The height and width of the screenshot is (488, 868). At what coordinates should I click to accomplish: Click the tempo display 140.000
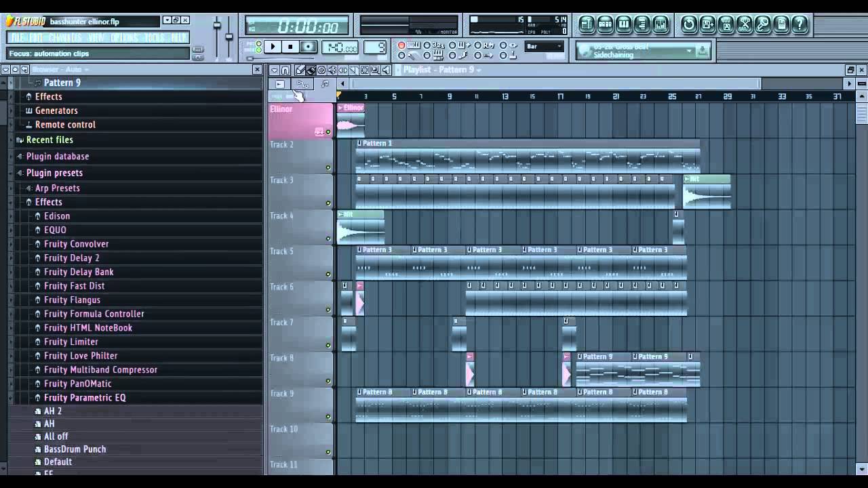coord(340,47)
